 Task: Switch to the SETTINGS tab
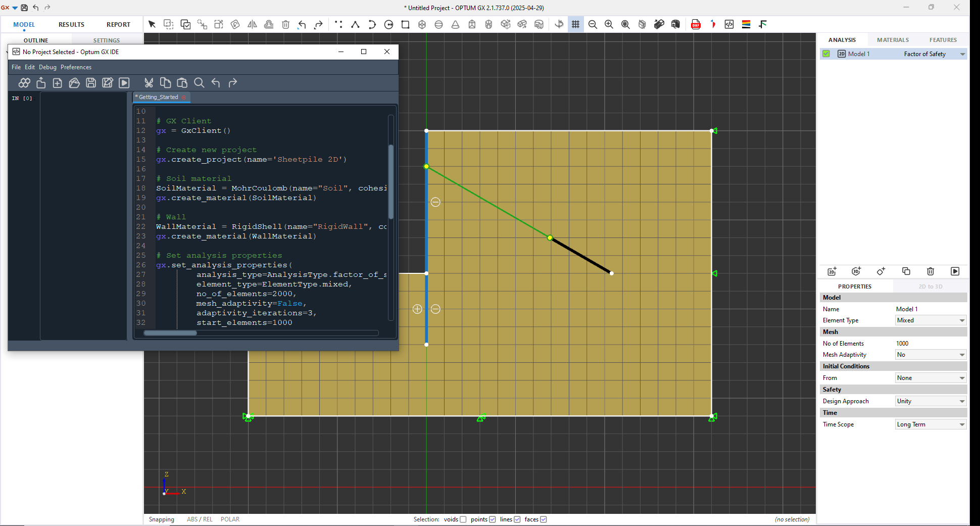click(x=107, y=40)
